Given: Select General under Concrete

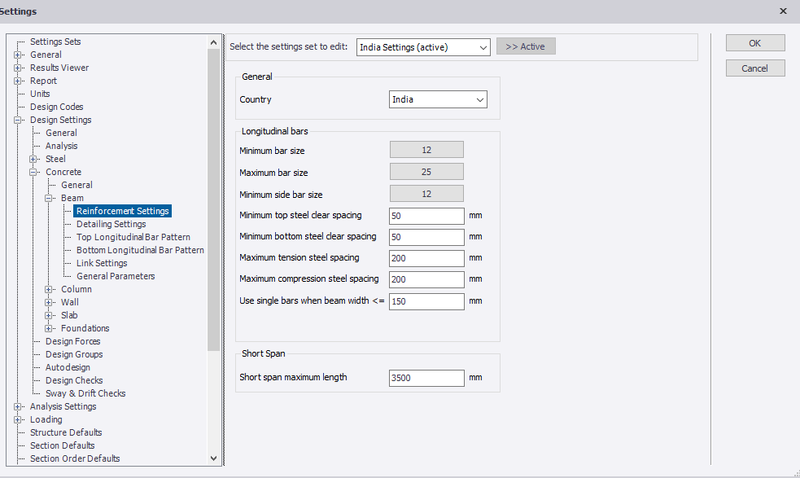Looking at the screenshot, I should [x=77, y=185].
